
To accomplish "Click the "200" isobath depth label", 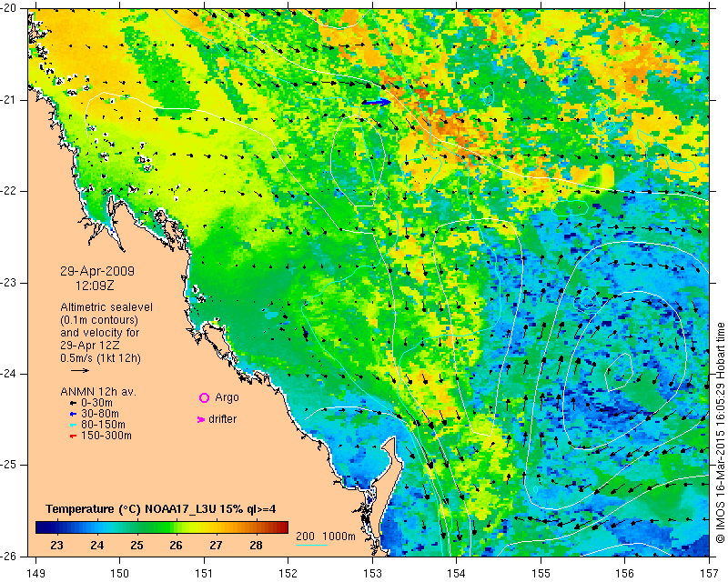I will 305,536.
